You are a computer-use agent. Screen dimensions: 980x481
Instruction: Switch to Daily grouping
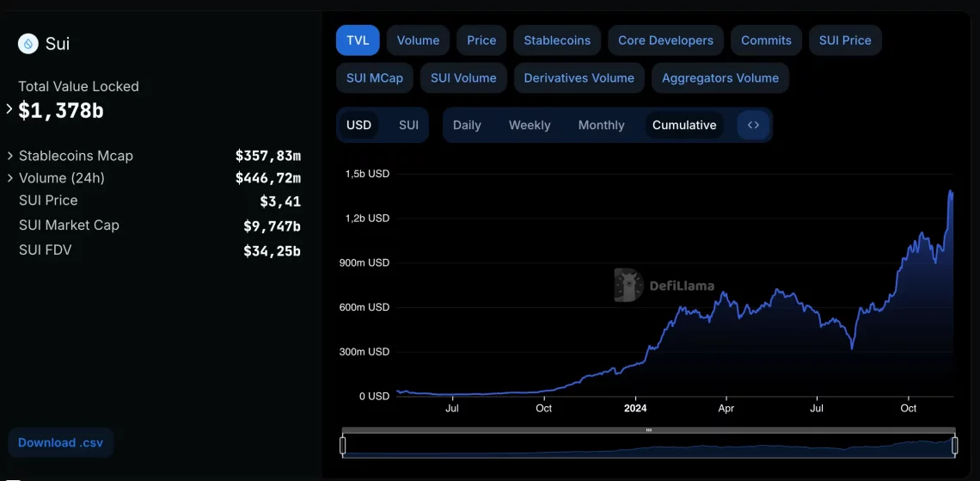[x=467, y=125]
